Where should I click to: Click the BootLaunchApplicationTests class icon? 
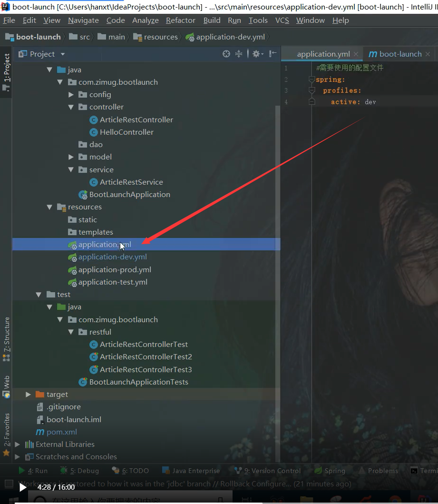83,382
